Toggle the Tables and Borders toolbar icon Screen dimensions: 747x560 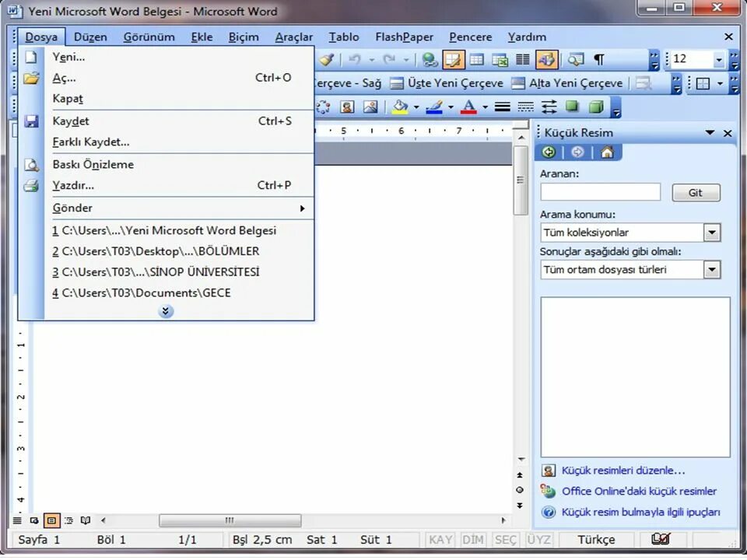point(453,60)
